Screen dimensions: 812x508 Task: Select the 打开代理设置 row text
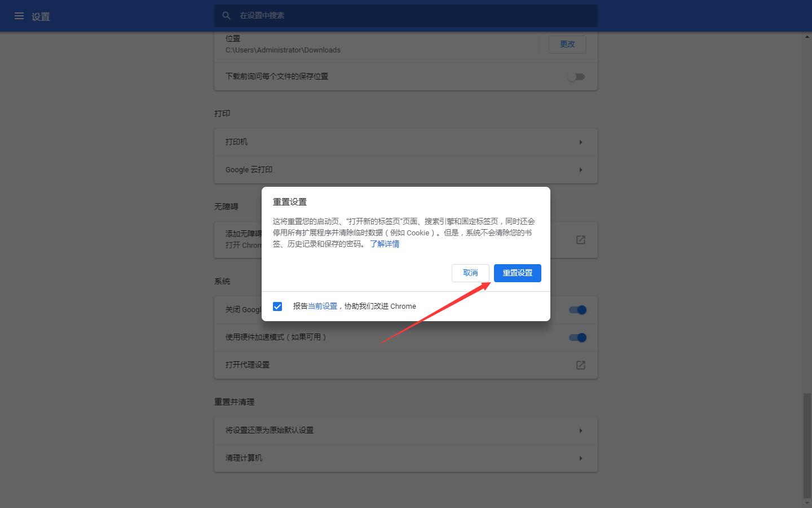[248, 365]
